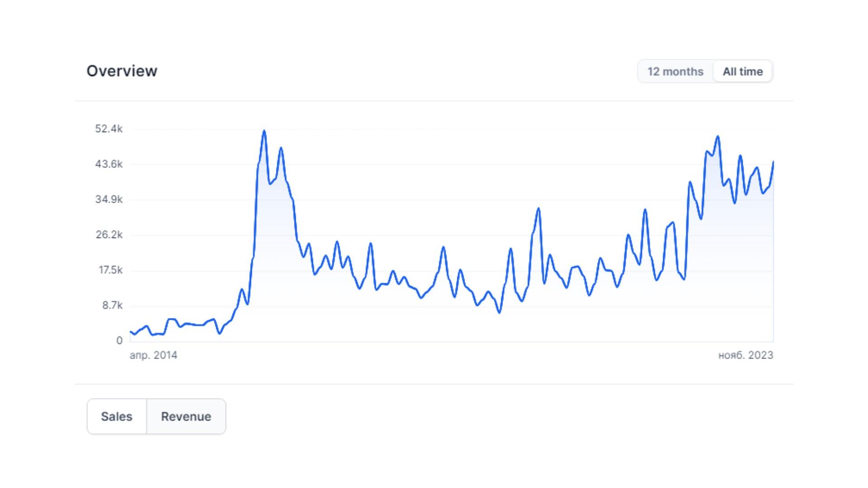Viewport: 868px width, 488px height.
Task: Click the 52.4k y-axis label
Action: tap(109, 129)
